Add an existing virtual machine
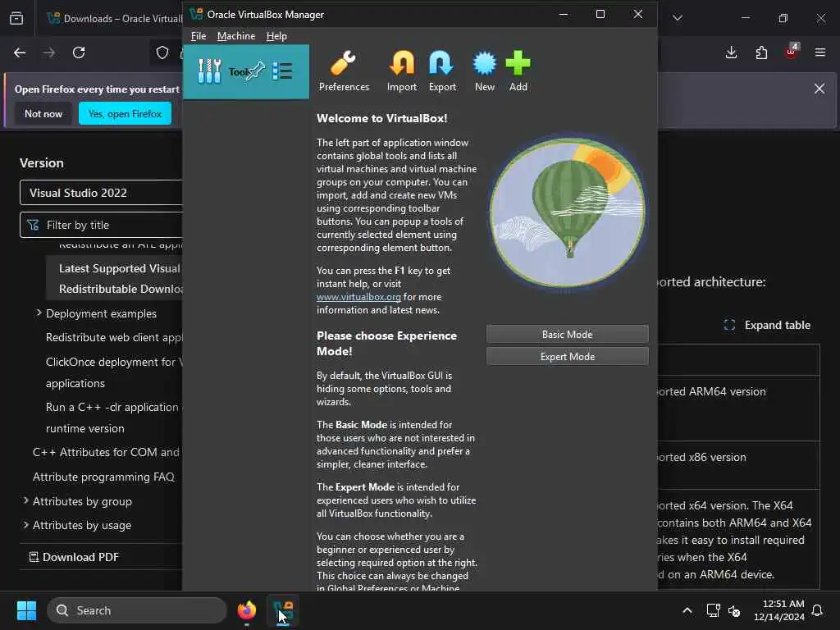The image size is (840, 630). [x=518, y=71]
